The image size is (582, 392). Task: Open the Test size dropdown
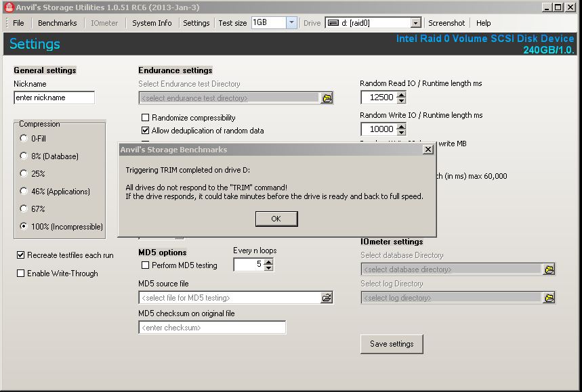(291, 22)
